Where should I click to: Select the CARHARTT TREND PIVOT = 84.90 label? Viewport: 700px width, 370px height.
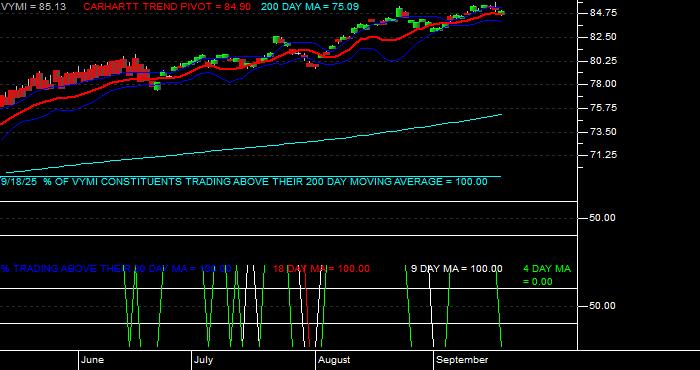coord(167,7)
